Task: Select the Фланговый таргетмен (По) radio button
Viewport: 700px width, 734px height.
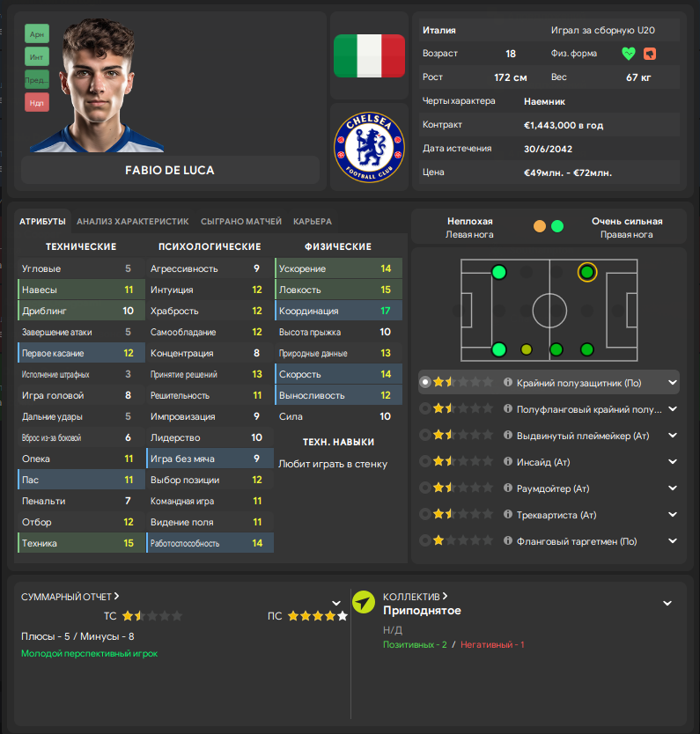Action: pos(426,540)
